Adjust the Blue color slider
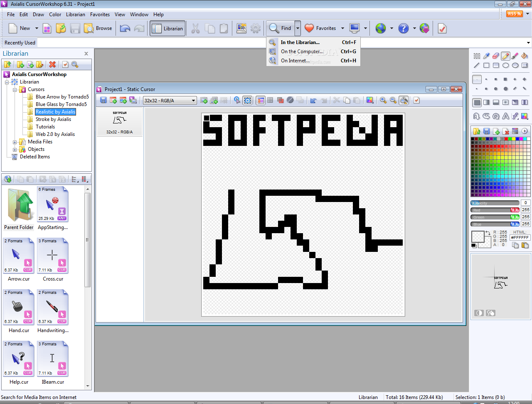The height and width of the screenshot is (404, 532). pos(495,224)
